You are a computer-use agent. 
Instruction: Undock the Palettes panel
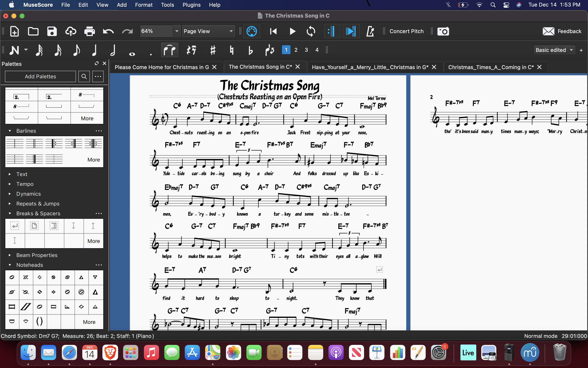click(96, 64)
